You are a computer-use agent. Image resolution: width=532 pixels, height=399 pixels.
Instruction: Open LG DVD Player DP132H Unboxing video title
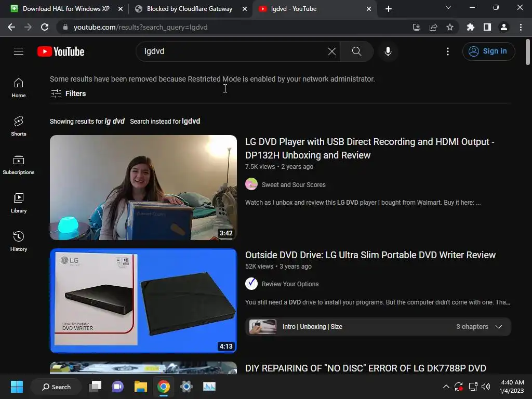370,148
